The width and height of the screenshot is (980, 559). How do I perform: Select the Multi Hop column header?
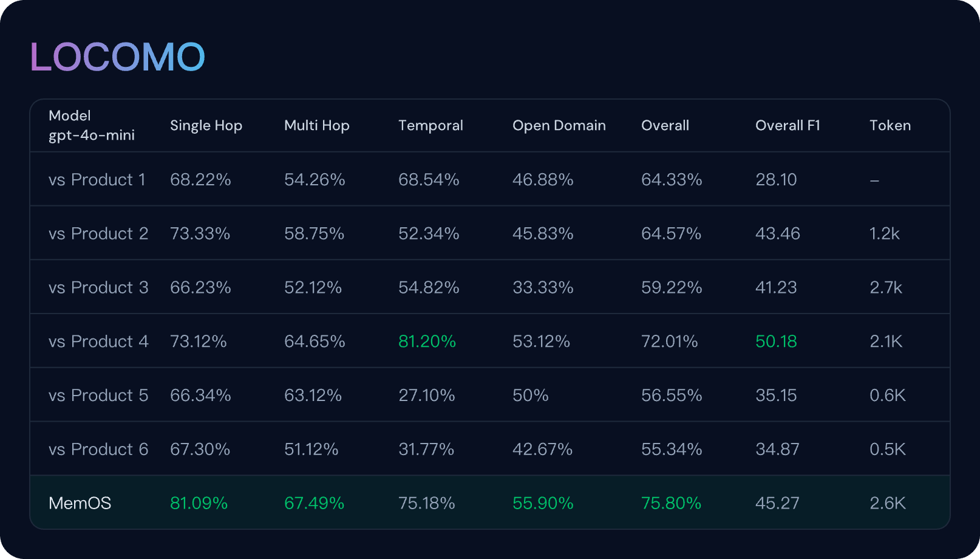(316, 126)
